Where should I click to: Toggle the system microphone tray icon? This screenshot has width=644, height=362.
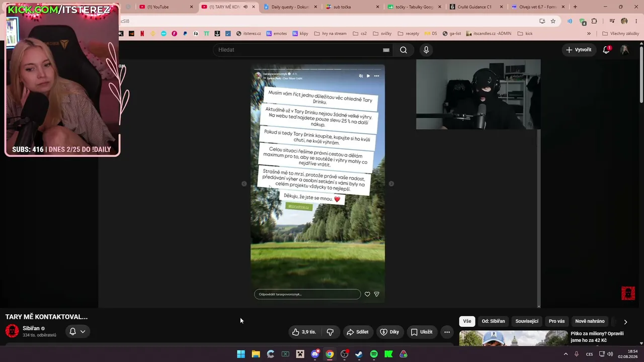[577, 354]
